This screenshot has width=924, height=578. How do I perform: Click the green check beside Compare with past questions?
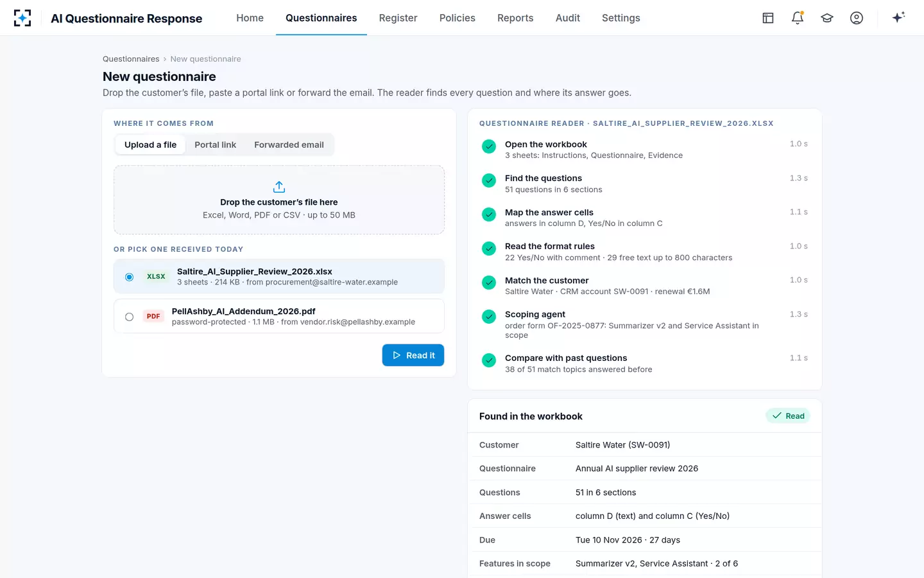[489, 360]
